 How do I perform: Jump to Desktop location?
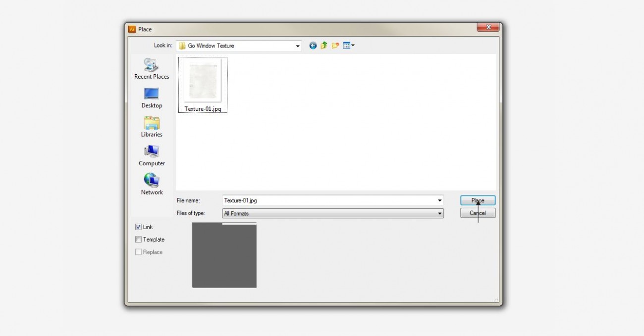152,97
